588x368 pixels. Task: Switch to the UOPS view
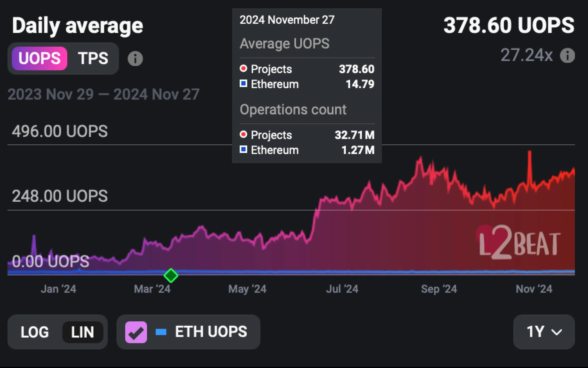coord(39,58)
